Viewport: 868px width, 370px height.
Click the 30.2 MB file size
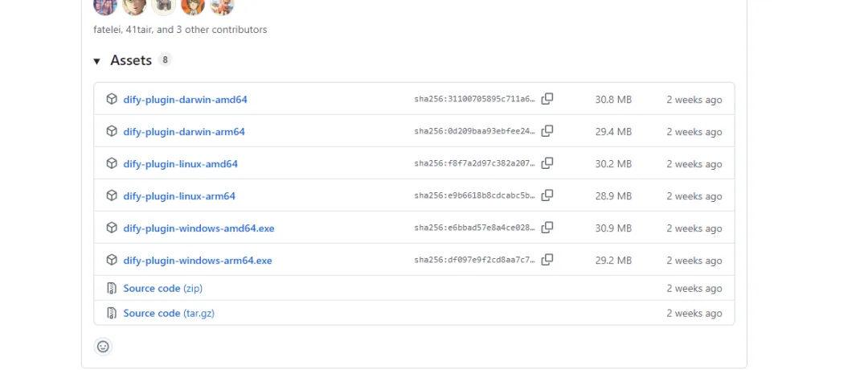613,164
